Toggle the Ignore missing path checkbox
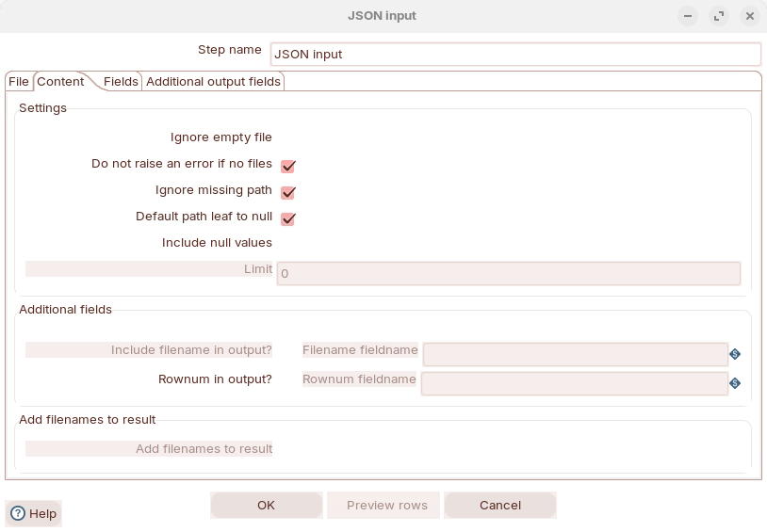The height and width of the screenshot is (532, 767). tap(288, 193)
